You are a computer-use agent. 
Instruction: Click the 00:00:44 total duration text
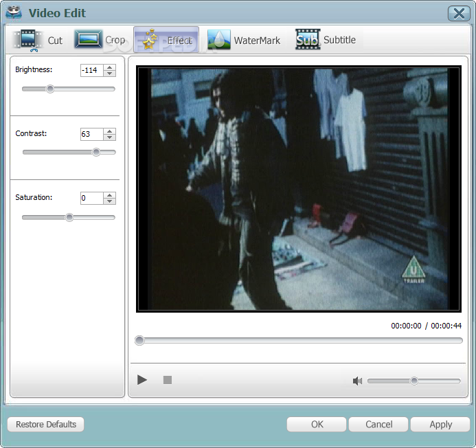446,326
